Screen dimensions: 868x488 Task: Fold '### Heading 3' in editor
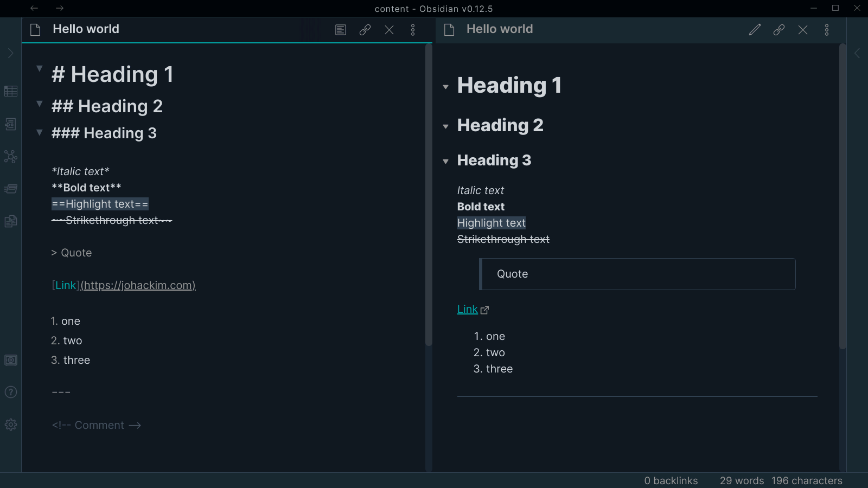[x=39, y=132]
